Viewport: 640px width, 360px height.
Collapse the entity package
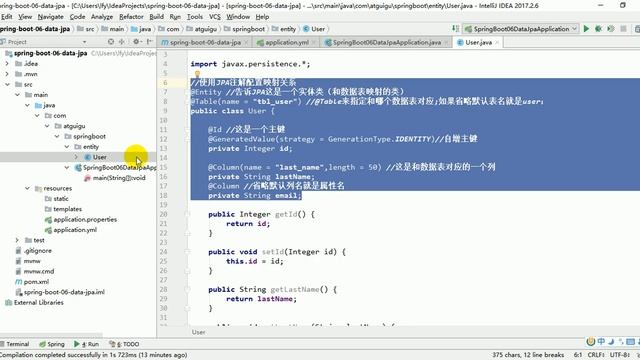coord(67,147)
